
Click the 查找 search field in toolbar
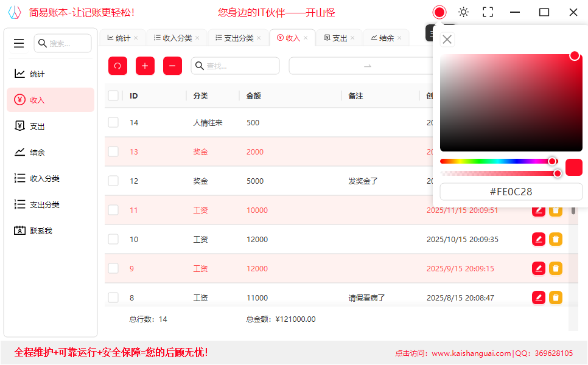click(235, 66)
